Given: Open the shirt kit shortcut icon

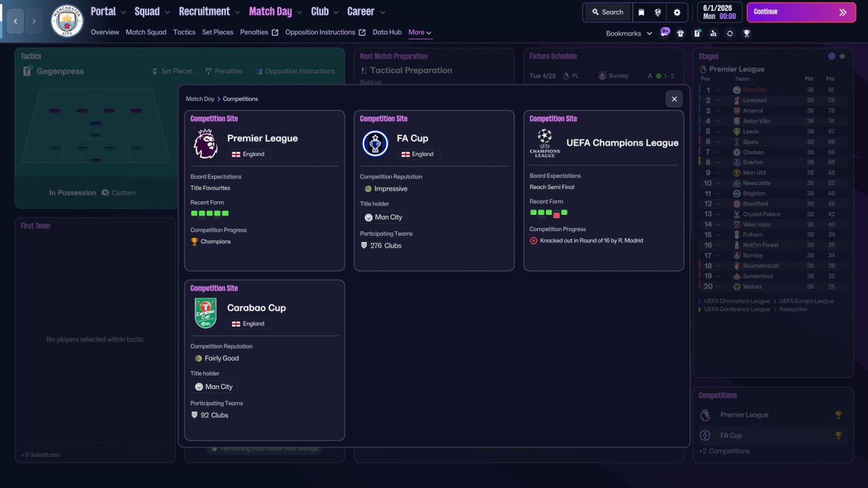Looking at the screenshot, I should 680,33.
